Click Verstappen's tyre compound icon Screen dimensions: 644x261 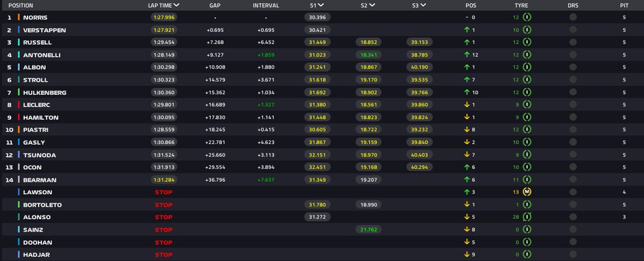527,30
